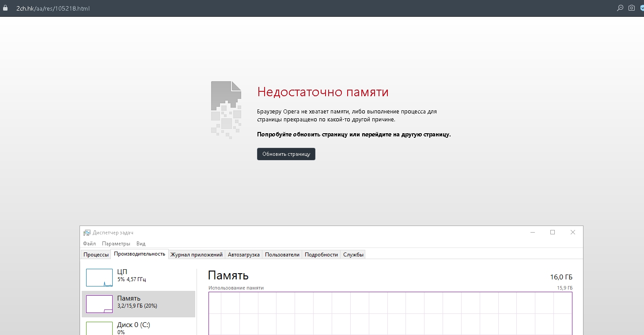The image size is (644, 335).
Task: Open the "Параметры" menu in Task Manager
Action: coord(116,244)
